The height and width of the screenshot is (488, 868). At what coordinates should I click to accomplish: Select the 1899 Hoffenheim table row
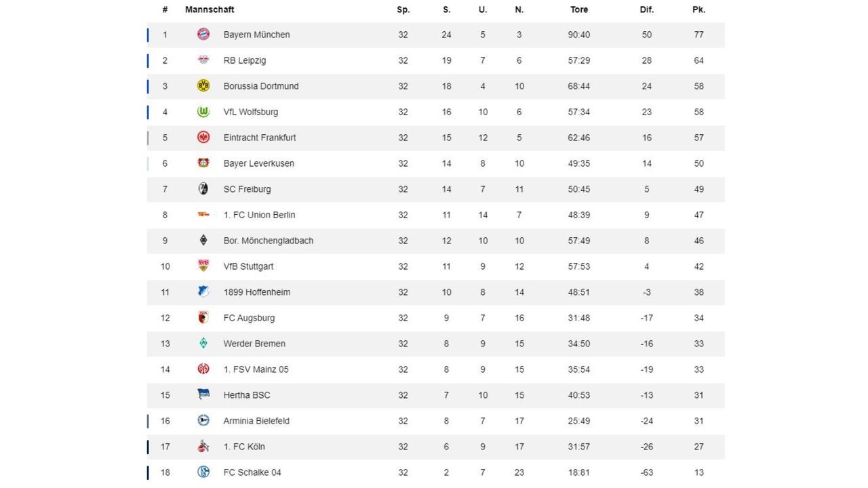[435, 292]
